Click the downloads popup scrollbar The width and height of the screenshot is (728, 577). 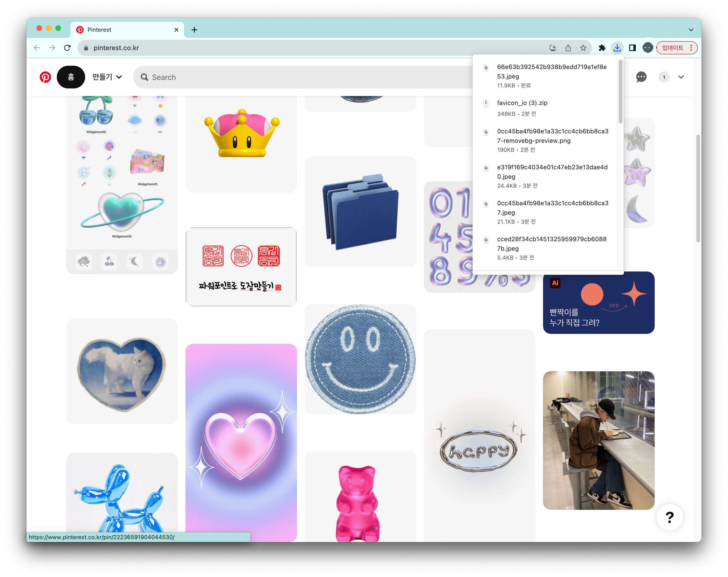click(x=620, y=92)
